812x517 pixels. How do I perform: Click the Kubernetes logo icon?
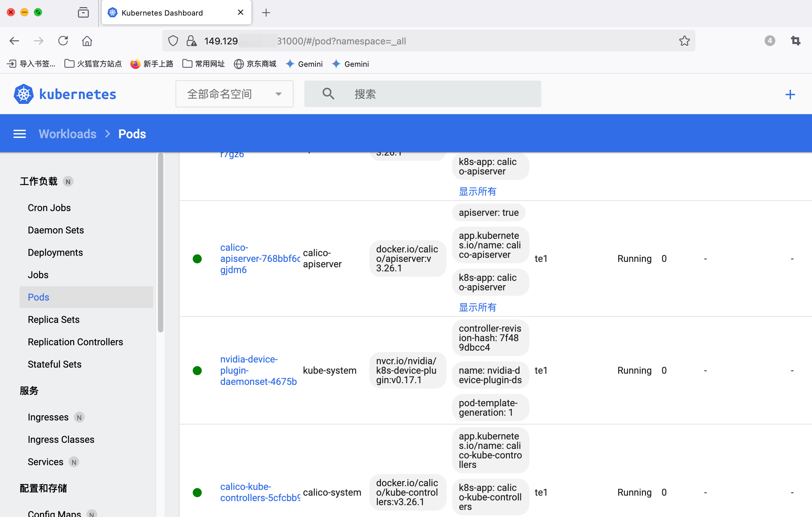[23, 94]
